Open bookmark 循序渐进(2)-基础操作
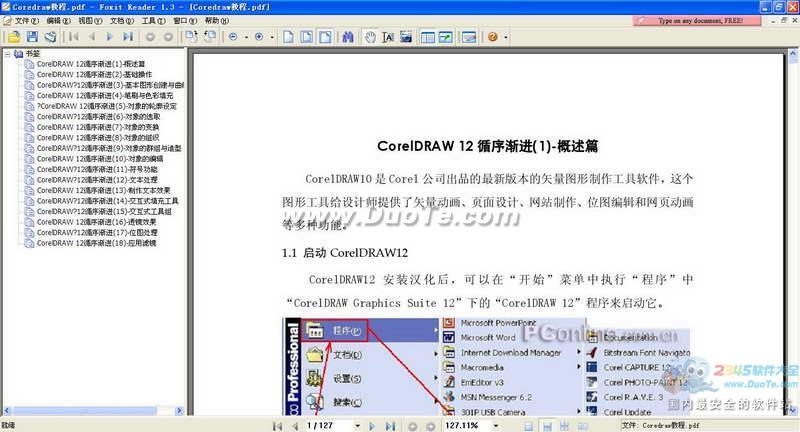Viewport: 800px width, 432px height. pos(94,74)
